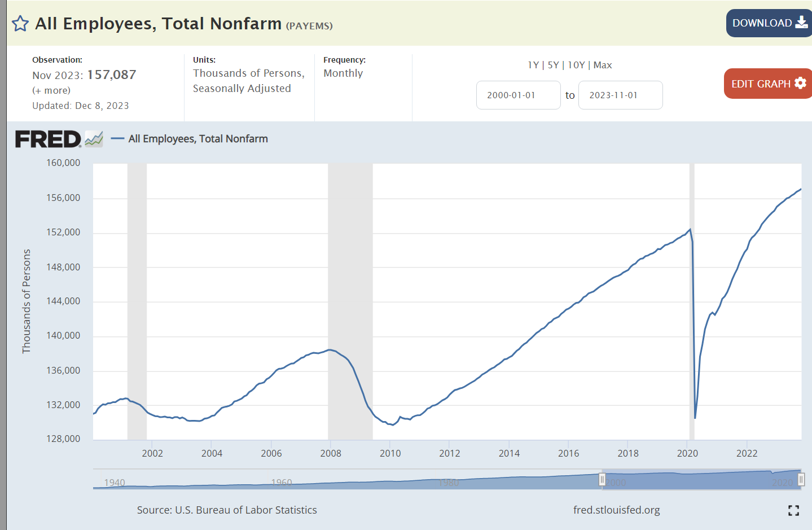Screen dimensions: 812x530
Task: Click the download arrow icon
Action: point(801,23)
